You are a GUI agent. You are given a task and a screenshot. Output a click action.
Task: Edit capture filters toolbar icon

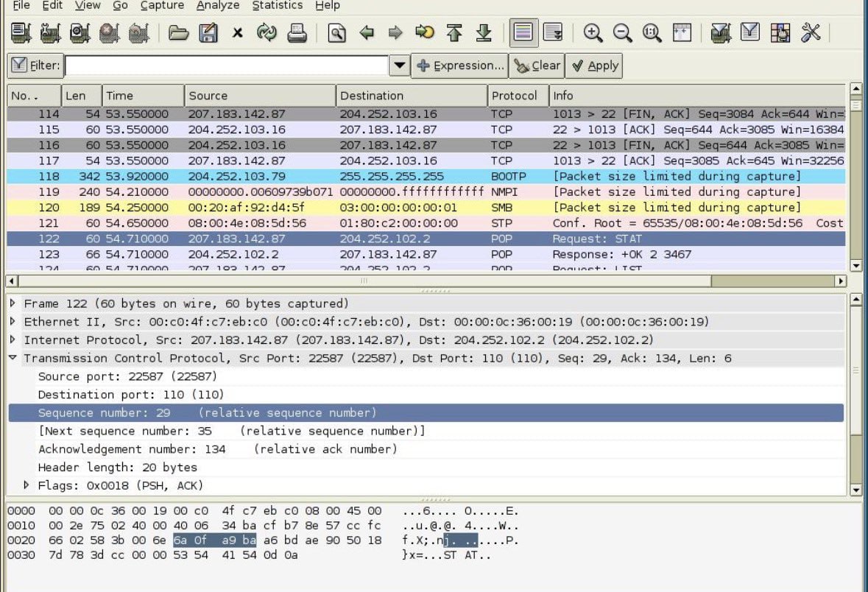(x=721, y=32)
